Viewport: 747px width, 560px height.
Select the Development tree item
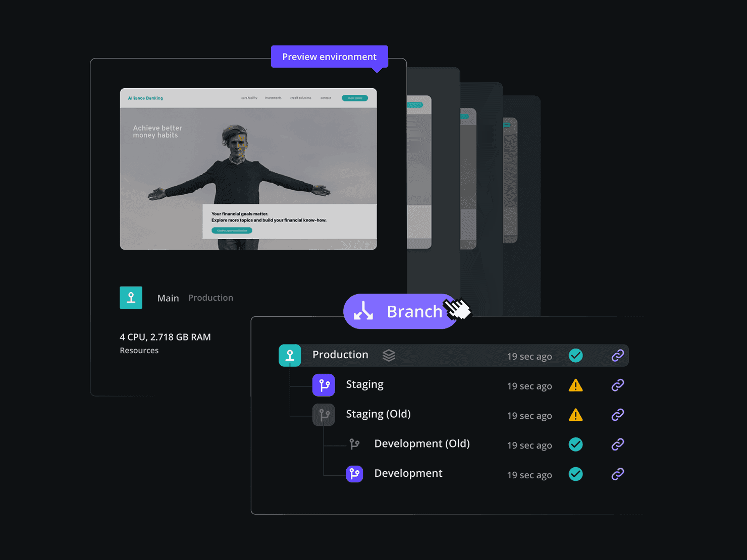[x=408, y=474]
